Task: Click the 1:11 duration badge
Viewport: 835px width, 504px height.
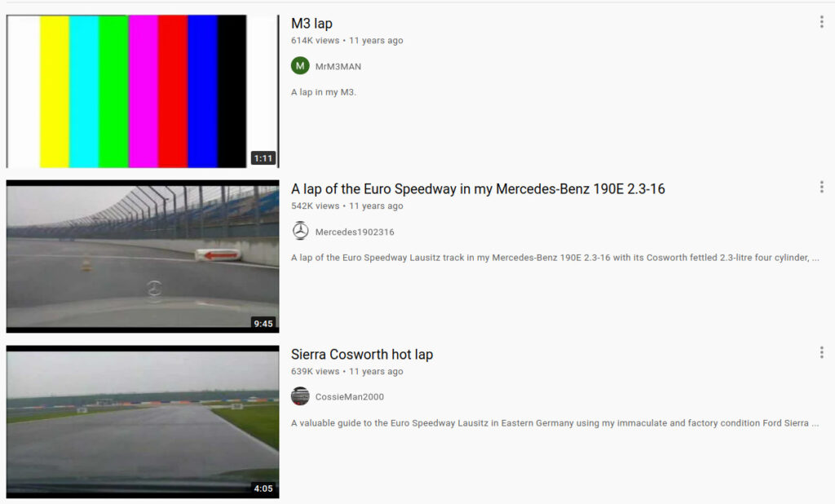Action: [263, 158]
